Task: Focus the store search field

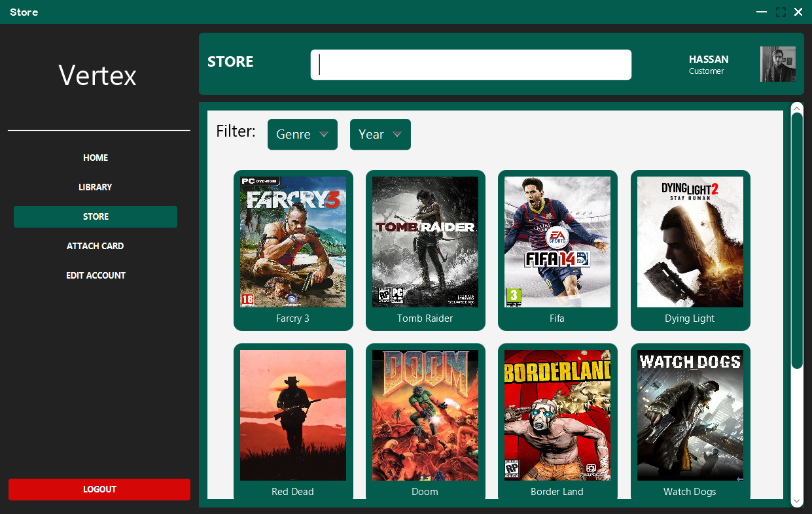Action: pyautogui.click(x=471, y=65)
